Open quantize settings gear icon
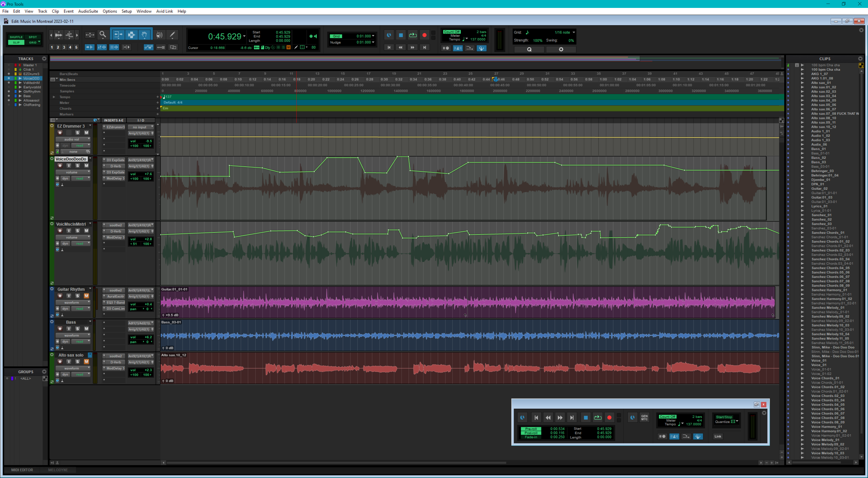Viewport: 868px width, 478px height. [561, 49]
